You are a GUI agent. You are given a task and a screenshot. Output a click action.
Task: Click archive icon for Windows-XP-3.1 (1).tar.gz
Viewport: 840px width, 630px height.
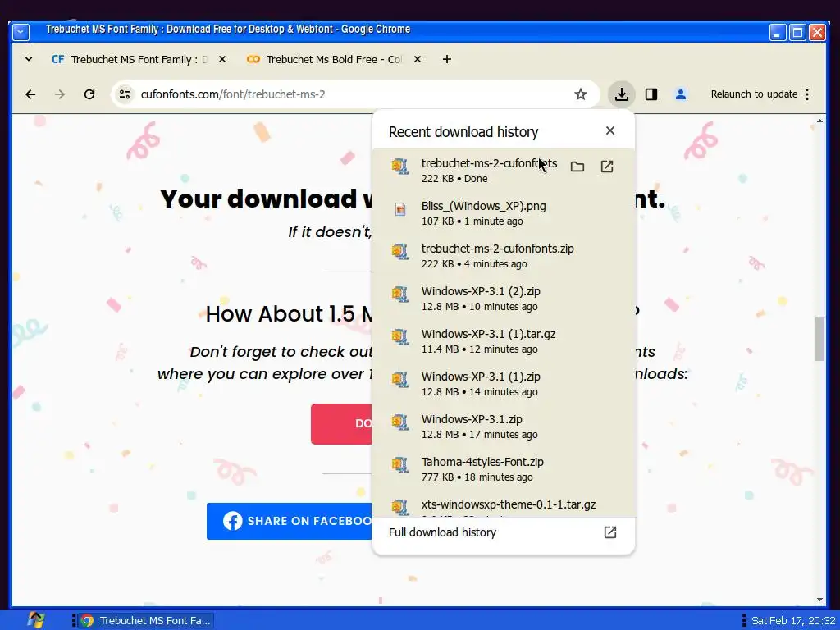tap(399, 337)
